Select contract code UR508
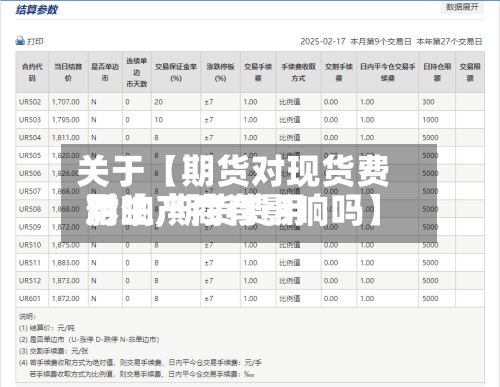500x387 pixels. [30, 209]
